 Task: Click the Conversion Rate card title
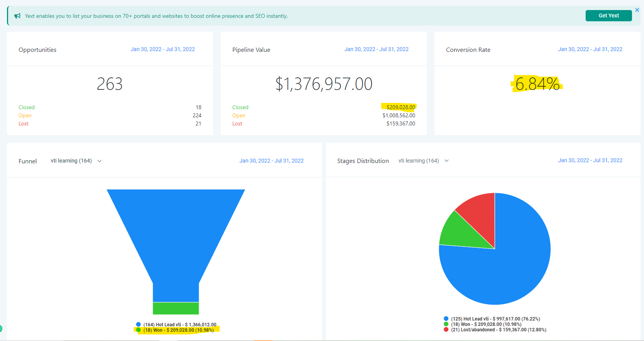pos(468,50)
